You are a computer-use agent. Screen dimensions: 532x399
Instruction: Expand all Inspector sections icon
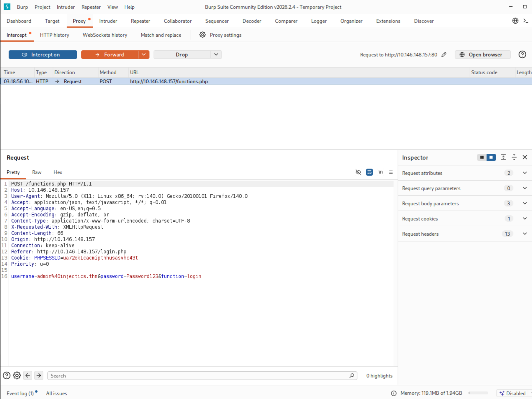(x=503, y=157)
